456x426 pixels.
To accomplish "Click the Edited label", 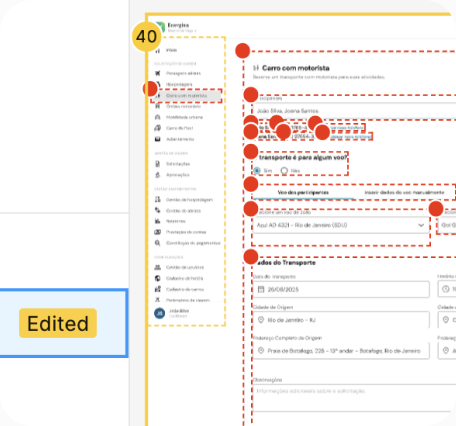I will [58, 323].
